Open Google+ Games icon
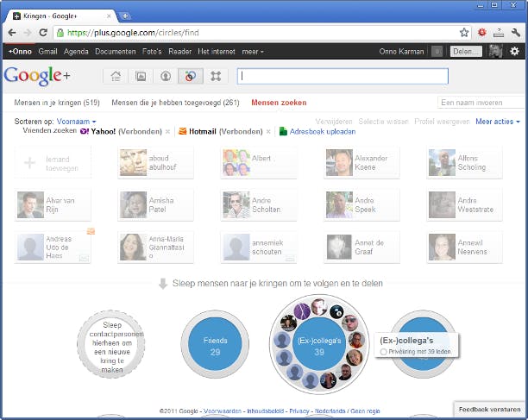Screen dimensions: 528x420 click(216, 77)
